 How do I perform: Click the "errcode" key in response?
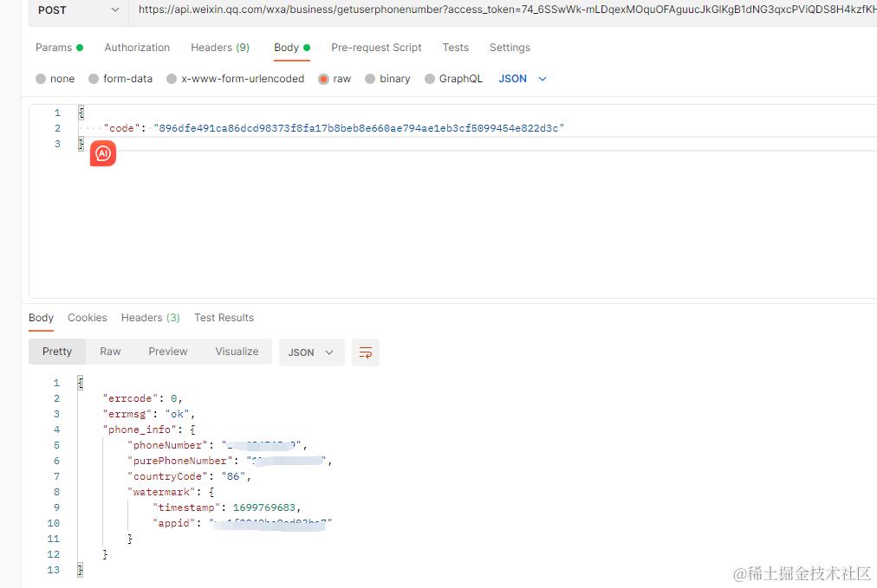point(130,398)
